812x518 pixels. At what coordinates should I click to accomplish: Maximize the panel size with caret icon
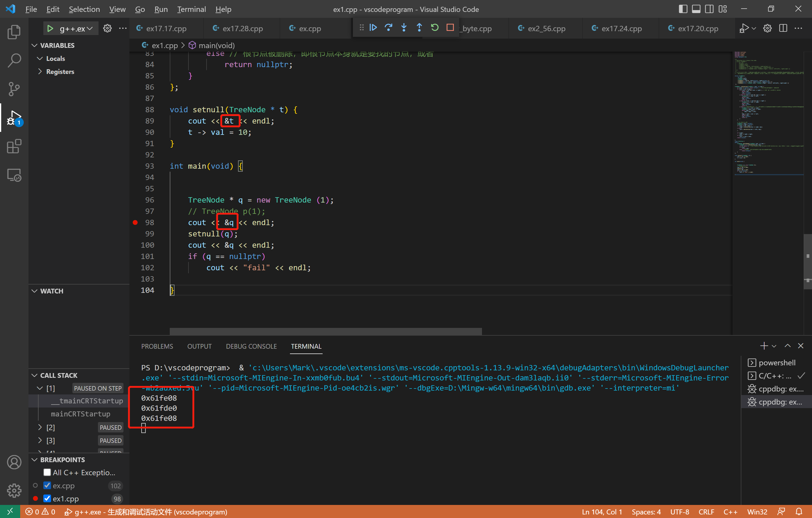pyautogui.click(x=787, y=346)
